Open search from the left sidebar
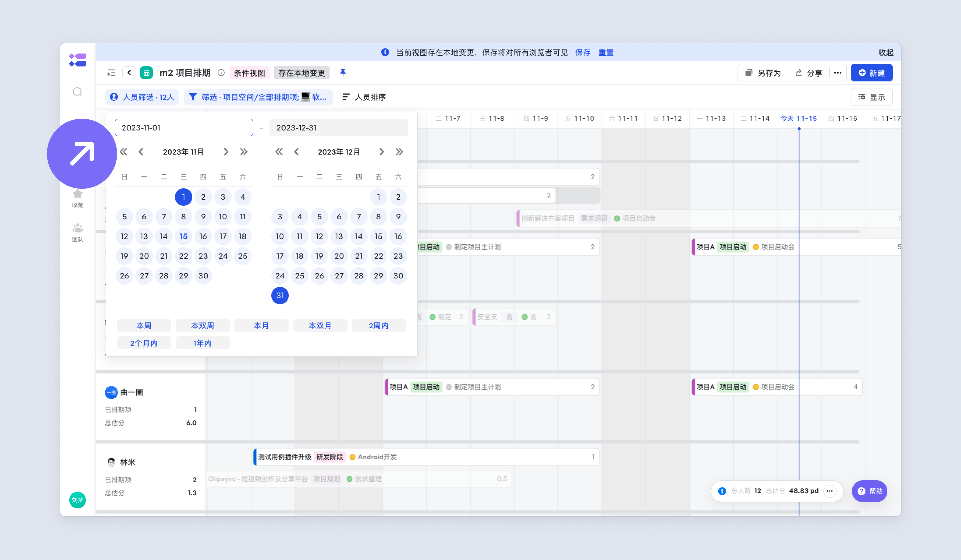Image resolution: width=961 pixels, height=560 pixels. (77, 92)
